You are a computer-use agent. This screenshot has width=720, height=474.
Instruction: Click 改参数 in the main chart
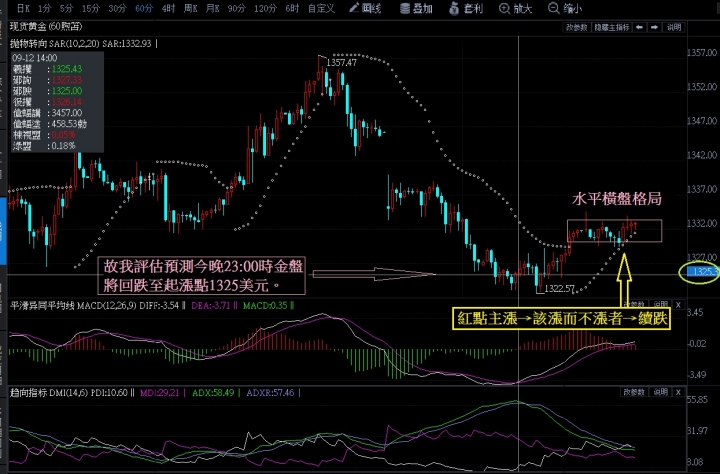pos(578,27)
